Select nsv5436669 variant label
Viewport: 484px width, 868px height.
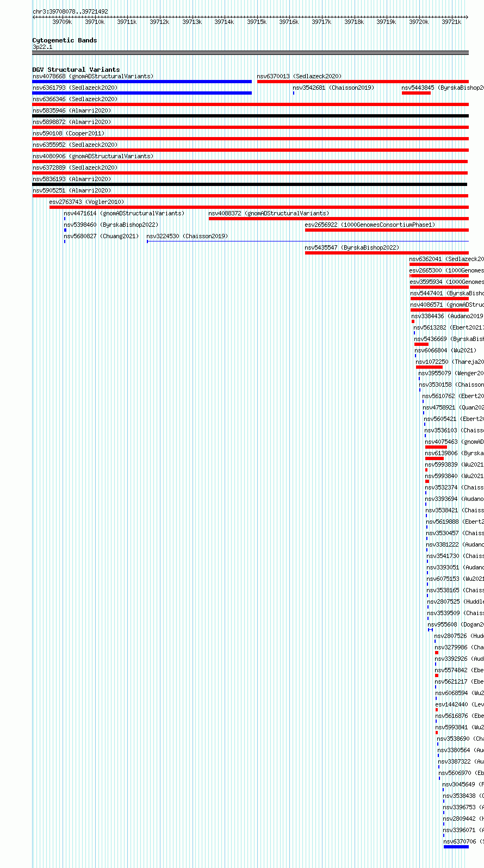[x=449, y=339]
